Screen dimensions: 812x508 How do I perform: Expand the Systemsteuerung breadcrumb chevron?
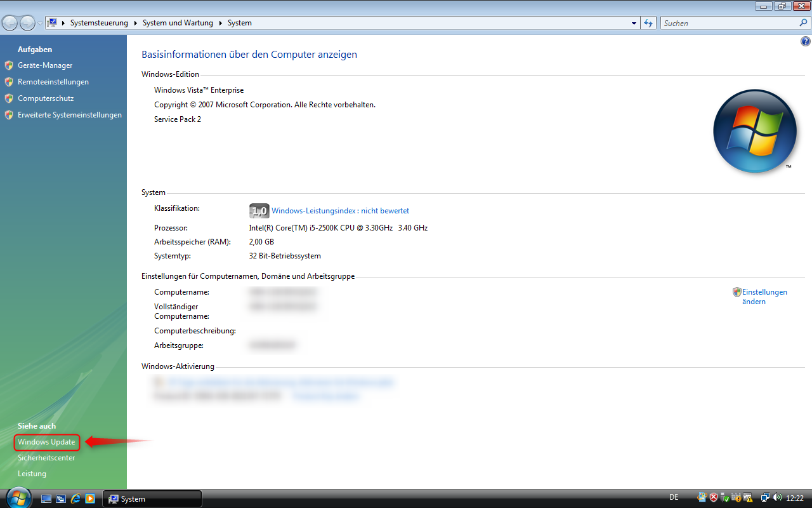coord(134,22)
